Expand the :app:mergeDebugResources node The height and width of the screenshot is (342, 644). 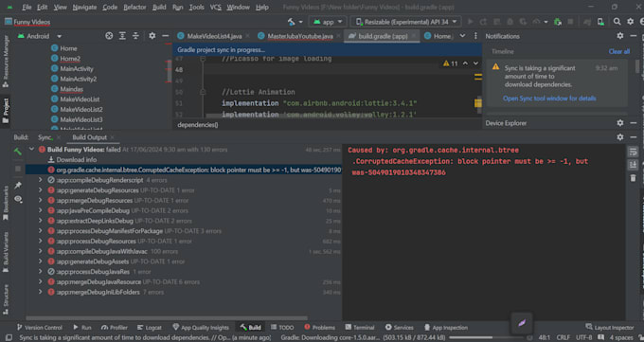point(40,200)
